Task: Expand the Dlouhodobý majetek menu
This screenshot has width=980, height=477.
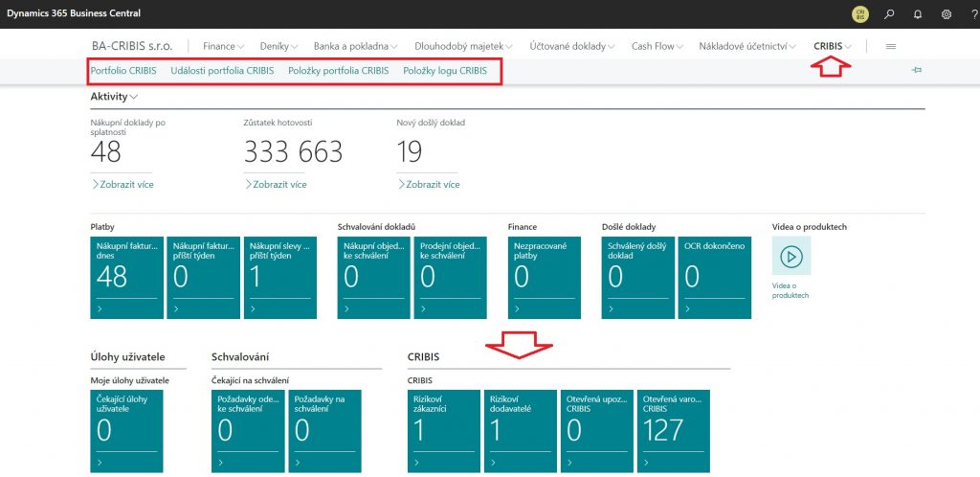Action: tap(463, 46)
